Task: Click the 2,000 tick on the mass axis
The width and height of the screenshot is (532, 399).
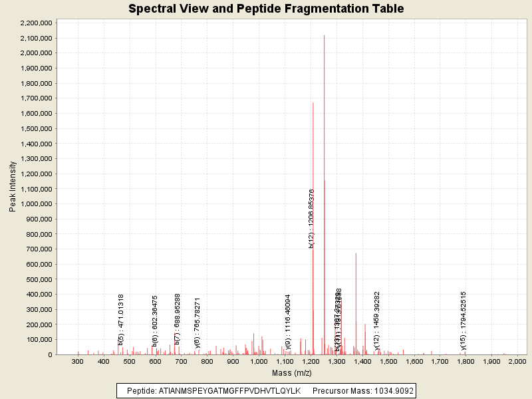Action: (517, 361)
